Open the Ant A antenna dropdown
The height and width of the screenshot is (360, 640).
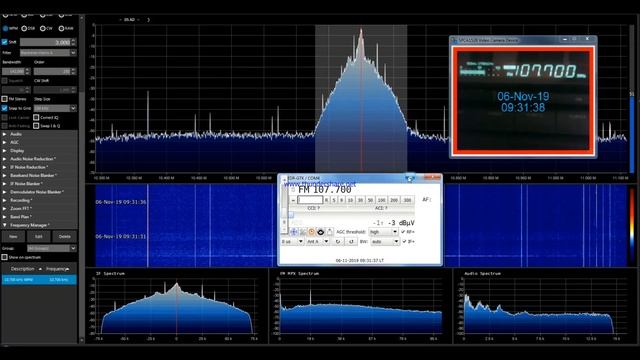click(318, 242)
